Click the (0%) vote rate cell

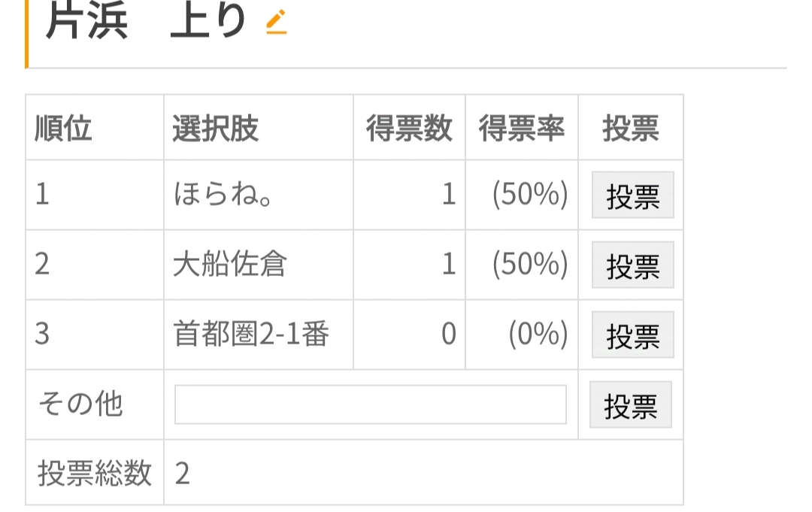538,333
